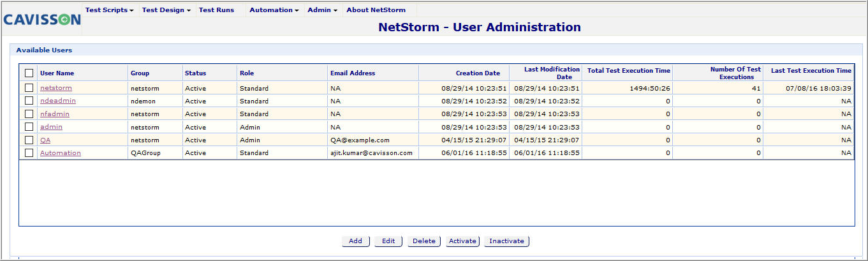Click creation date 04/15/15 21:29:07
The height and width of the screenshot is (261, 868).
pyautogui.click(x=474, y=140)
